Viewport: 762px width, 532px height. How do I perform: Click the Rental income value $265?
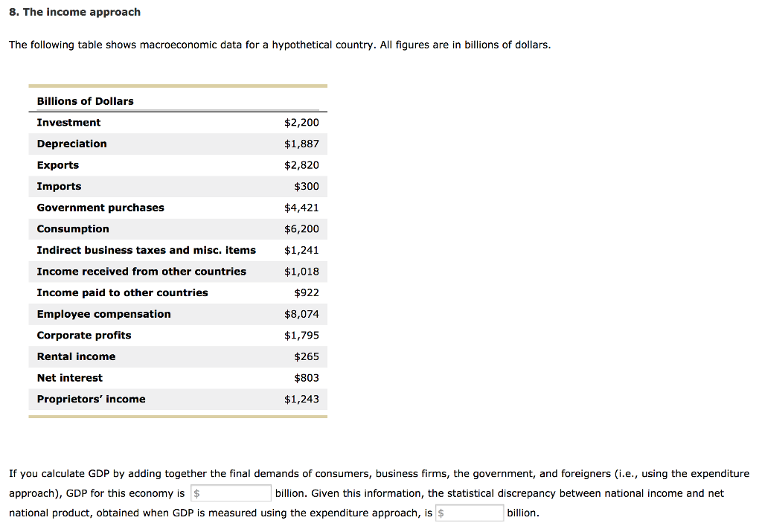[x=307, y=357]
